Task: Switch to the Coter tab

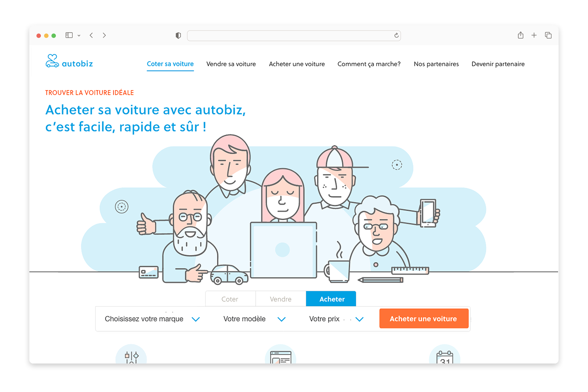Action: point(230,299)
